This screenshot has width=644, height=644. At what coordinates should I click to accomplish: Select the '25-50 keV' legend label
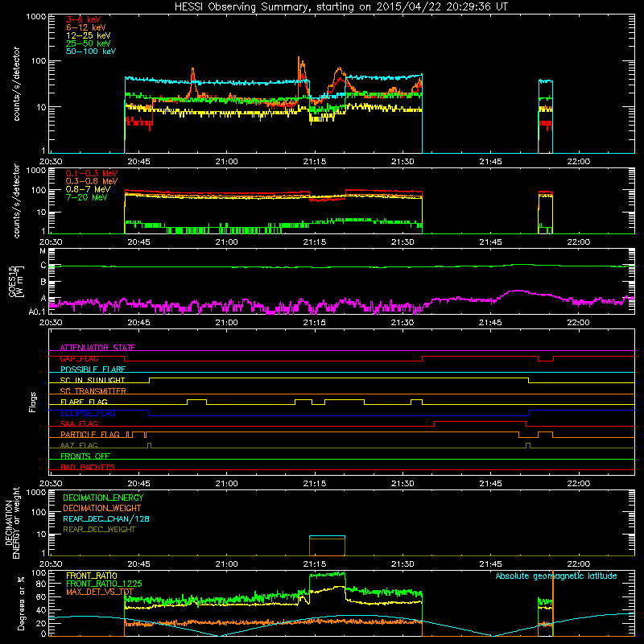point(89,43)
